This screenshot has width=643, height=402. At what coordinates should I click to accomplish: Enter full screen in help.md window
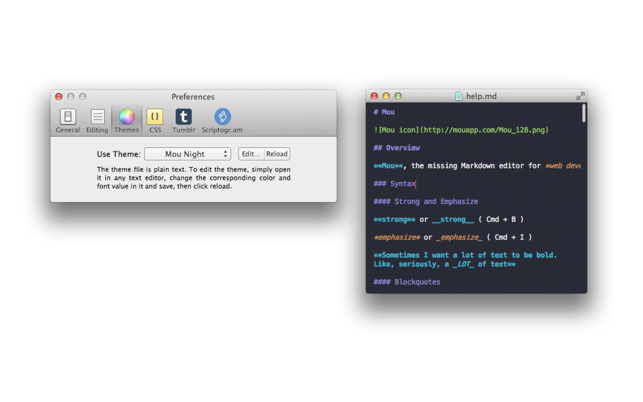(x=580, y=96)
